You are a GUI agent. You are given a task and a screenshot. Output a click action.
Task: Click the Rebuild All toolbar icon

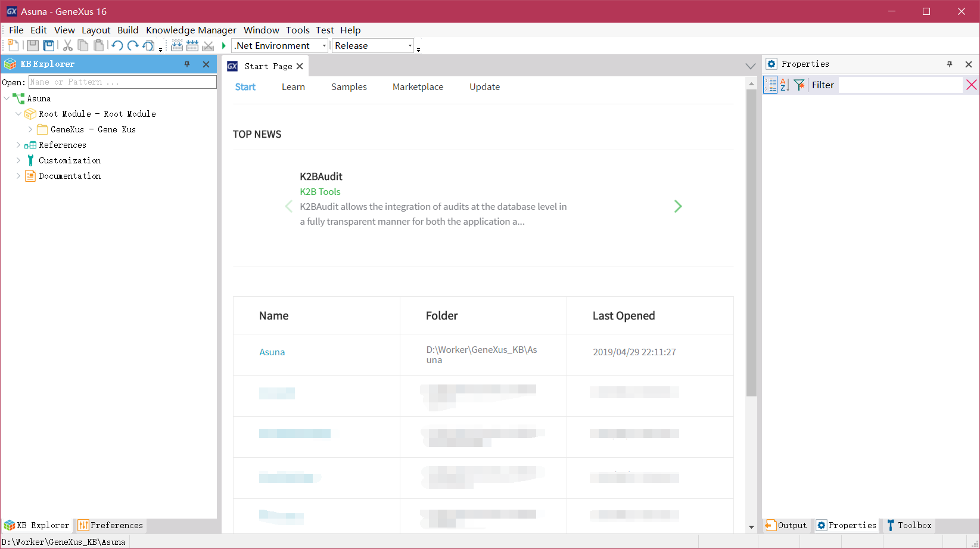click(192, 46)
